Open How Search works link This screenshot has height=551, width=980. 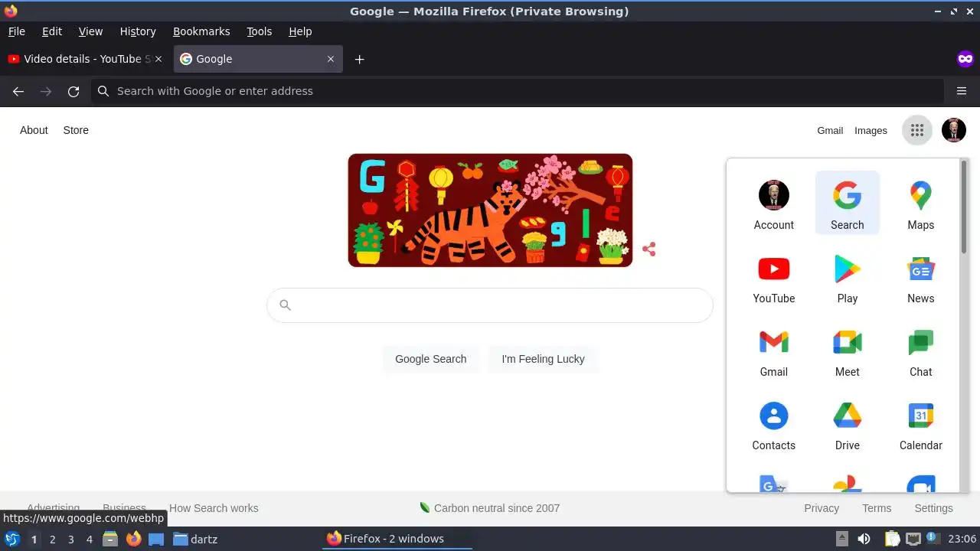pyautogui.click(x=214, y=508)
